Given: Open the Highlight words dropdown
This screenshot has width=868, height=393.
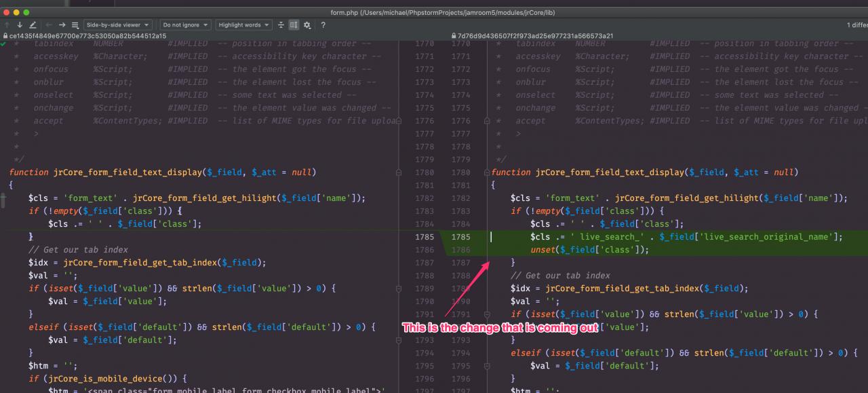Looking at the screenshot, I should 243,25.
